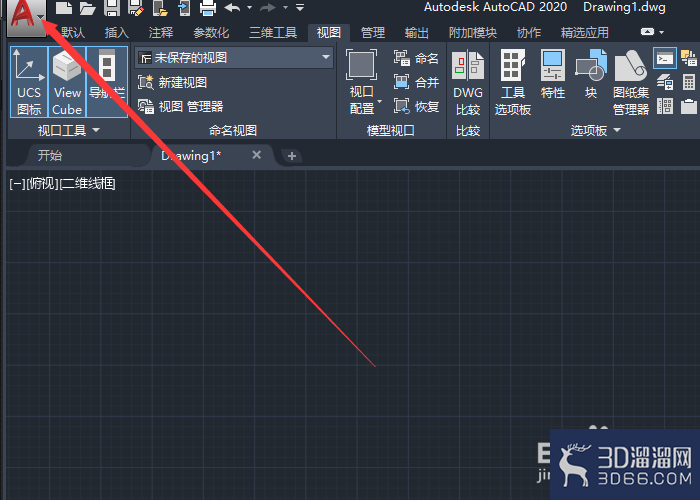Select the 视图 ribbon tab
Screen dimensions: 700x500
coord(329,33)
